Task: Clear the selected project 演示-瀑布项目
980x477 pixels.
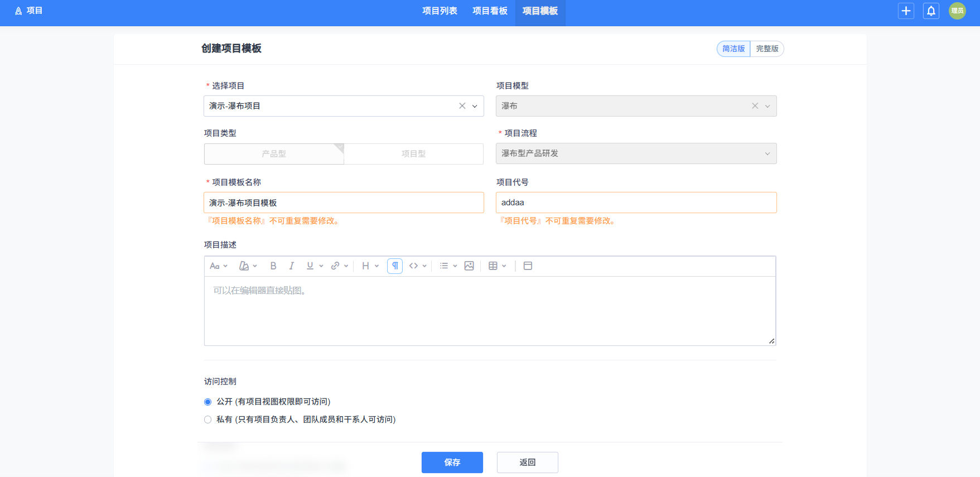Action: 462,106
